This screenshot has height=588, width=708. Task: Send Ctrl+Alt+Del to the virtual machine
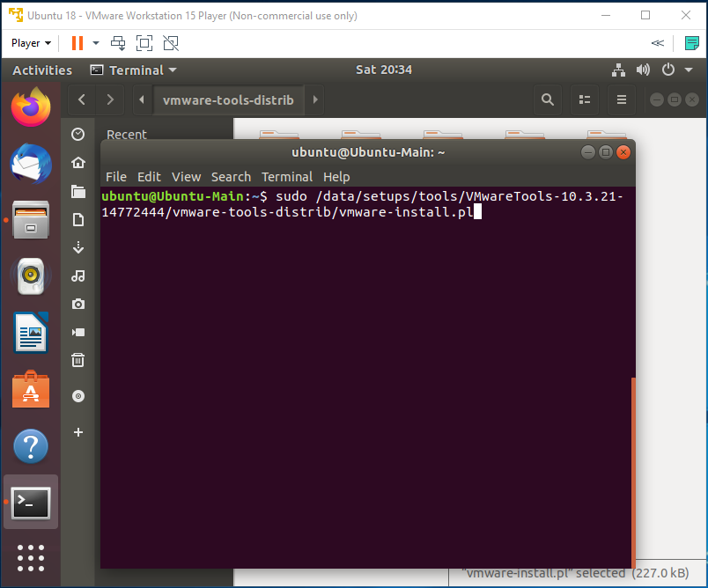click(118, 43)
